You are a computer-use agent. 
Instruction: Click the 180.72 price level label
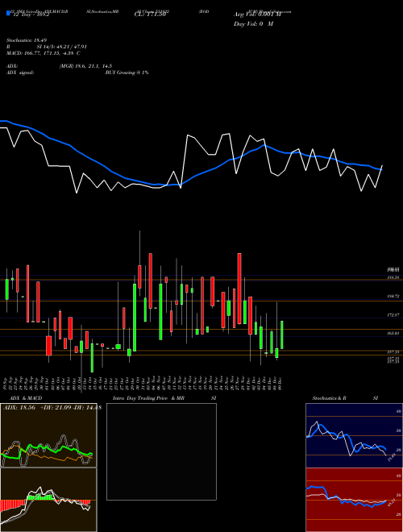393,296
